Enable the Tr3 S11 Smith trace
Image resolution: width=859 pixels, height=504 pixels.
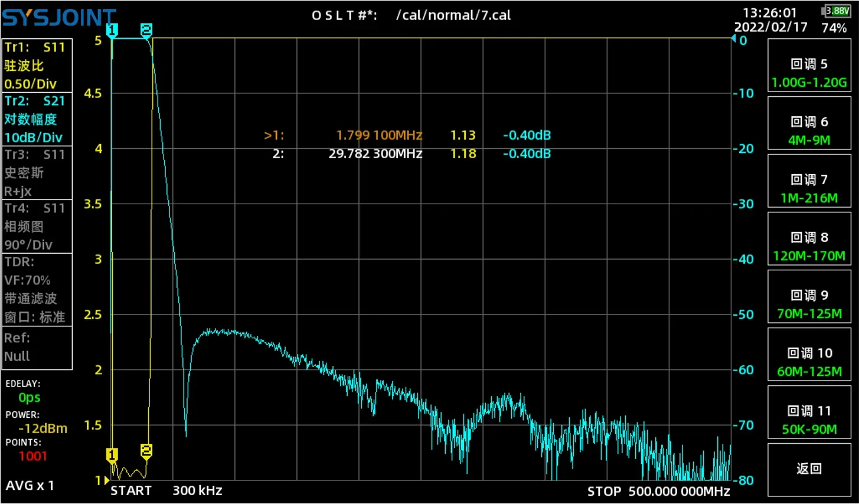pyautogui.click(x=37, y=172)
